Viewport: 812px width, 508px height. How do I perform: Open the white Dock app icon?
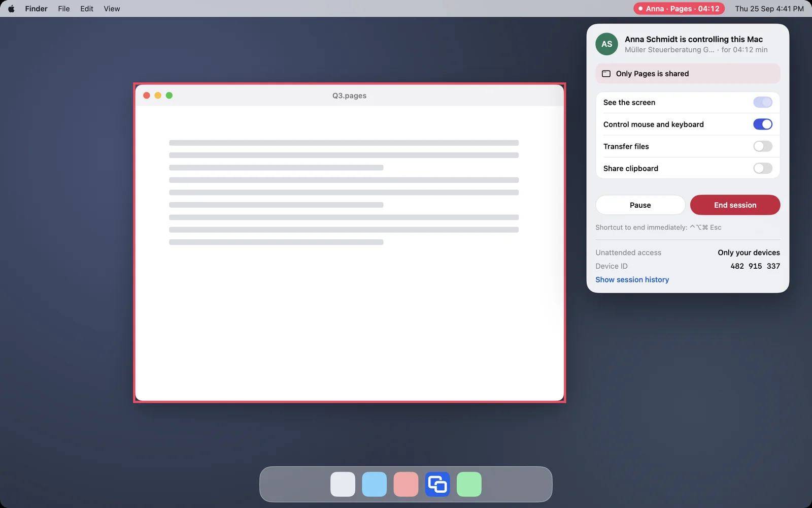[343, 484]
